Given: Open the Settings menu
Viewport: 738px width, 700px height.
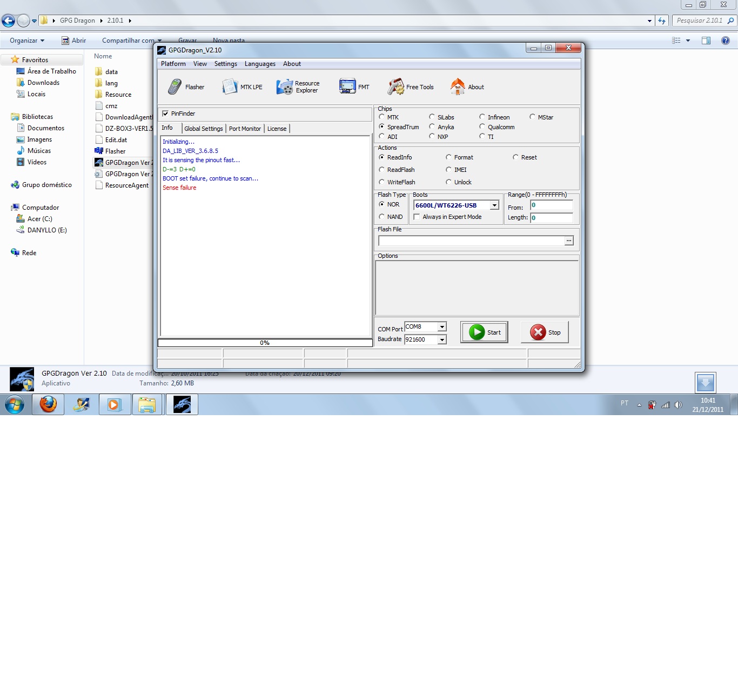Looking at the screenshot, I should point(226,64).
